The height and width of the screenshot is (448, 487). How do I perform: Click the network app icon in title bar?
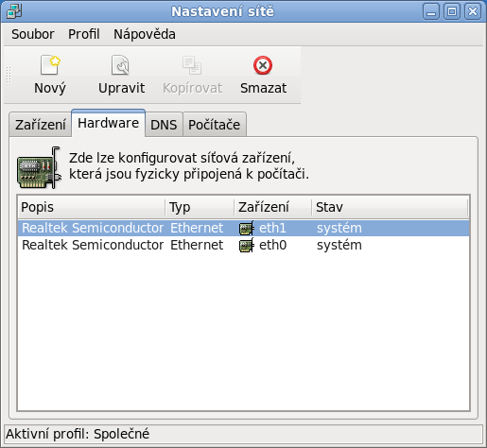14,11
